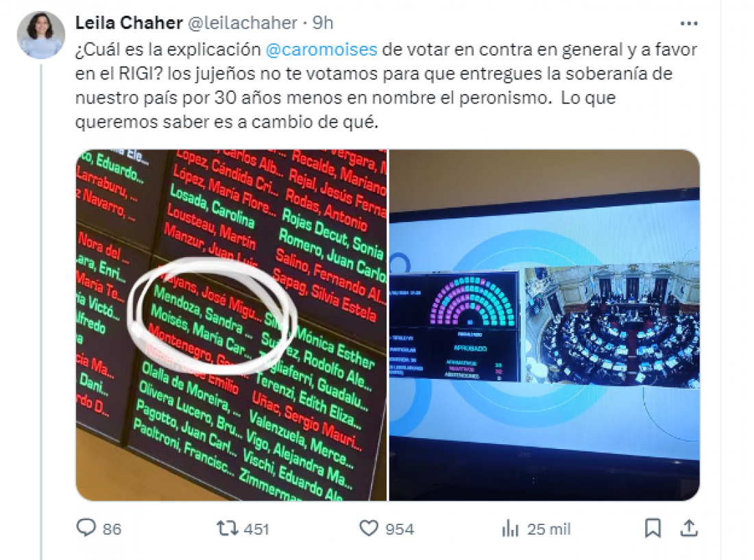The width and height of the screenshot is (754, 560).
Task: Open the @caromoises mention link
Action: [321, 49]
